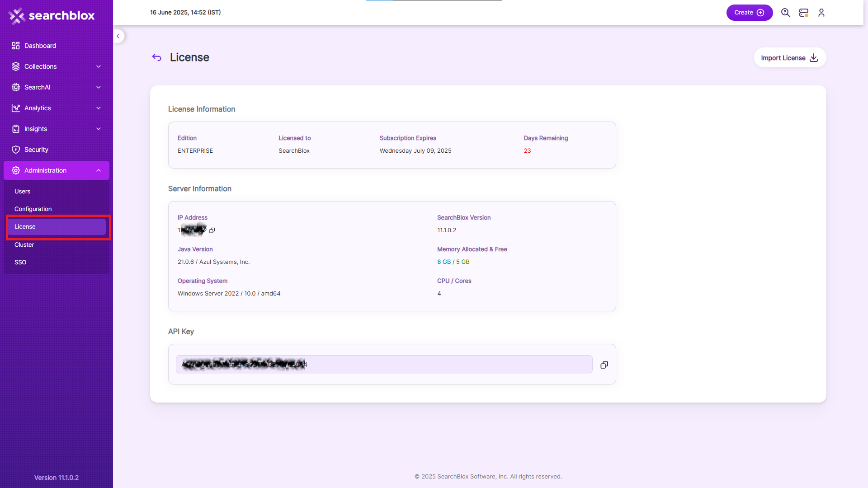Open Security in sidebar
Screen dimensions: 868x488
[57, 150]
